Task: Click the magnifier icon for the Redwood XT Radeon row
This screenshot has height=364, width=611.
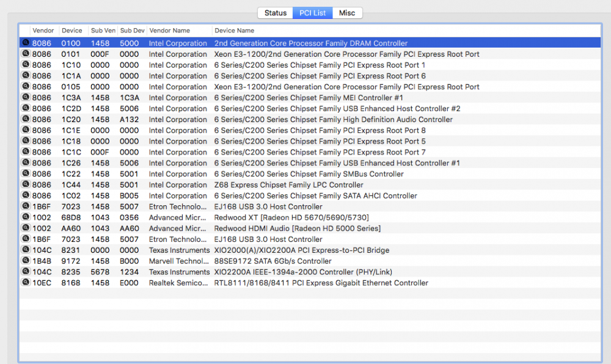Action: [x=26, y=217]
